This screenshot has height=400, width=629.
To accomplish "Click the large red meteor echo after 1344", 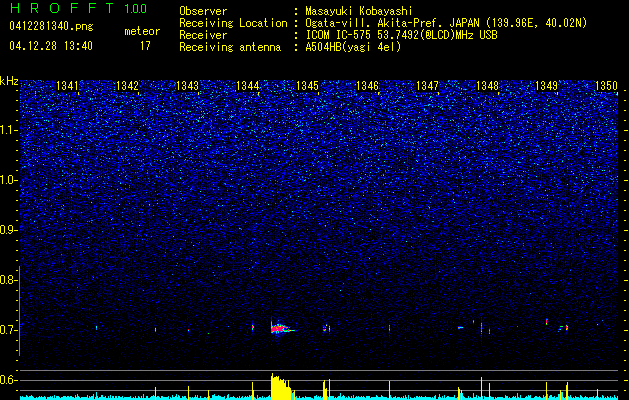I will (282, 328).
